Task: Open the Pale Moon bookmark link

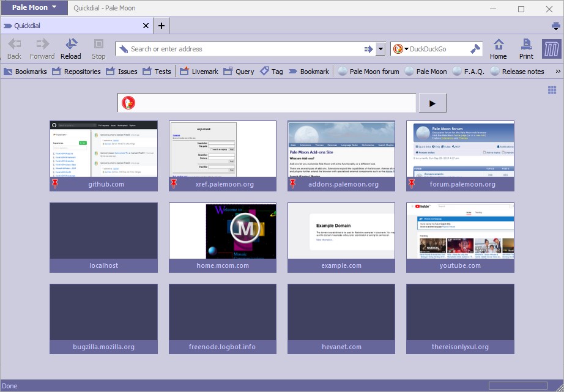Action: pos(426,71)
